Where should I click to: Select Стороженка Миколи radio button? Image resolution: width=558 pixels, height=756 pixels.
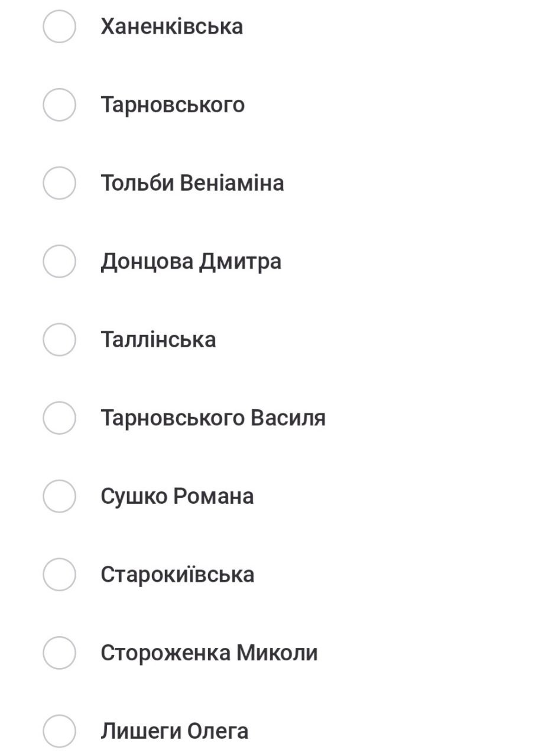[x=59, y=653]
